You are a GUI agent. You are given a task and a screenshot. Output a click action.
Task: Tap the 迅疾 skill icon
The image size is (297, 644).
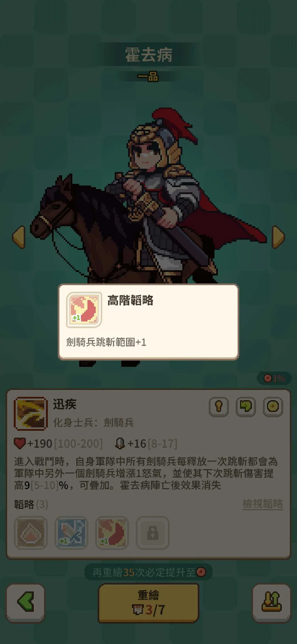pos(31,413)
